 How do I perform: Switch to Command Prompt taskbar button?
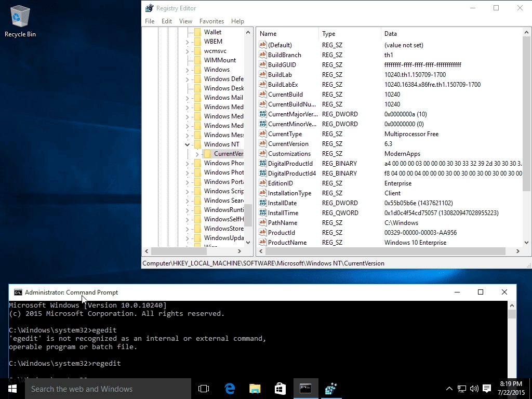click(305, 389)
